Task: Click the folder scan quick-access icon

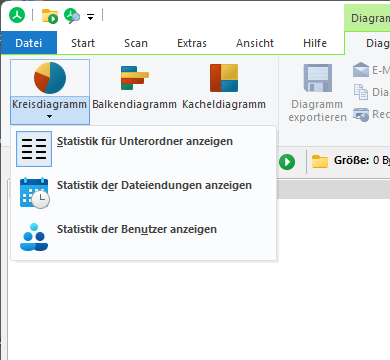Action: (50, 16)
